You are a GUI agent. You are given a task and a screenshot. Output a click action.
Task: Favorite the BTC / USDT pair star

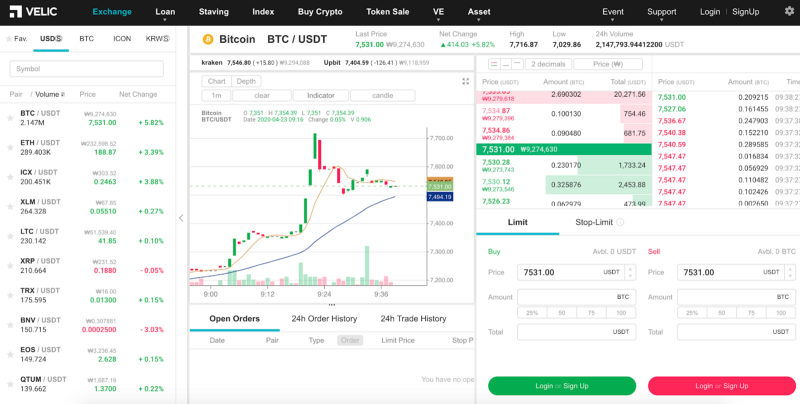[x=10, y=118]
